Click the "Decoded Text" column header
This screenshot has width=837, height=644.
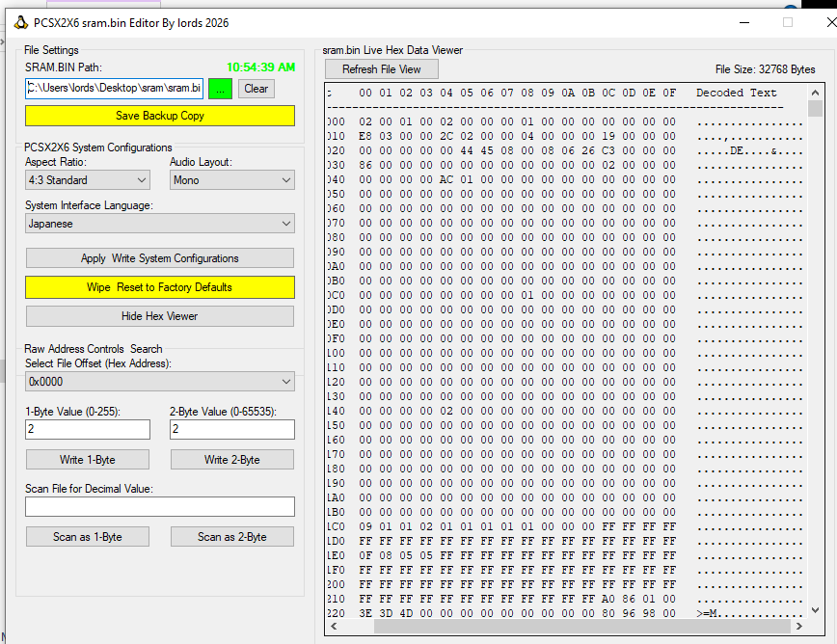[x=736, y=93]
